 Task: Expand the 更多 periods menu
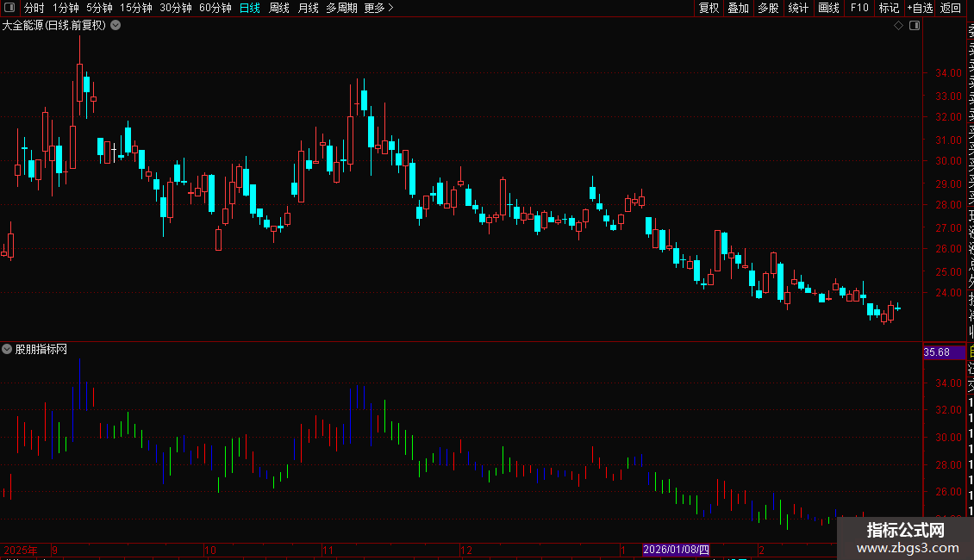coord(378,8)
